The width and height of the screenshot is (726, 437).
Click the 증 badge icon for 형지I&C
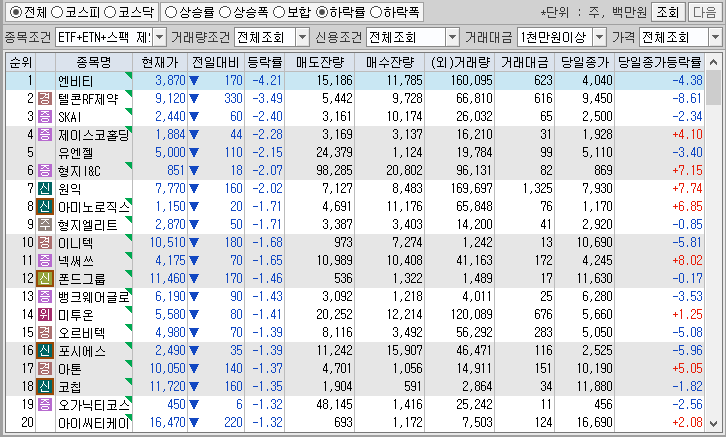pos(45,171)
